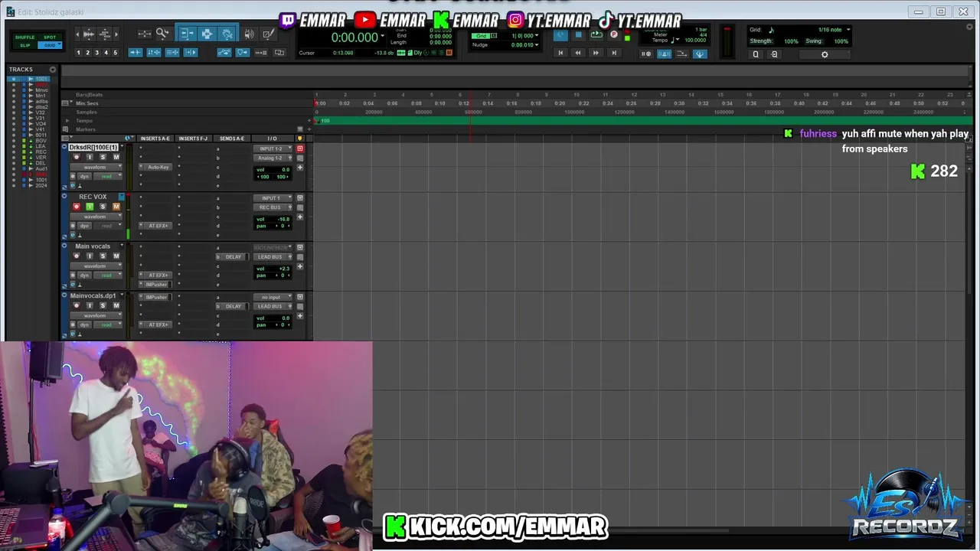Viewport: 980px width, 551px height.
Task: Select the Scrubber speaker tool
Action: pyautogui.click(x=249, y=34)
